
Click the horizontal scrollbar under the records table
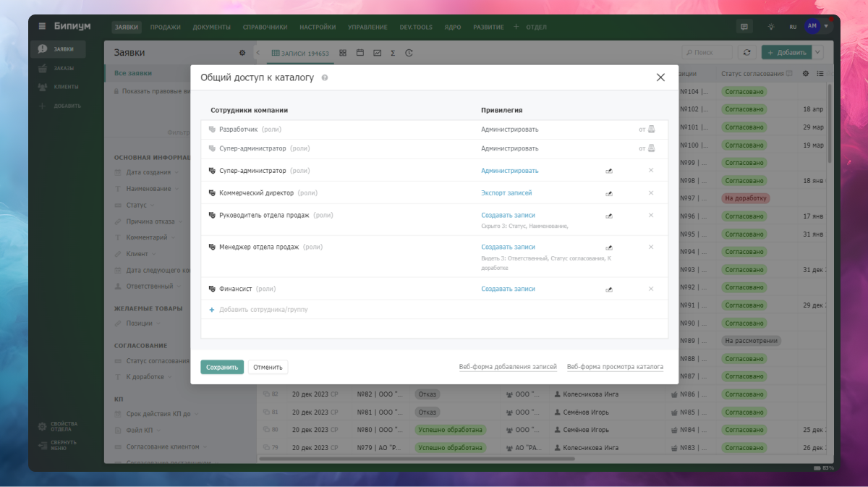pyautogui.click(x=416, y=459)
